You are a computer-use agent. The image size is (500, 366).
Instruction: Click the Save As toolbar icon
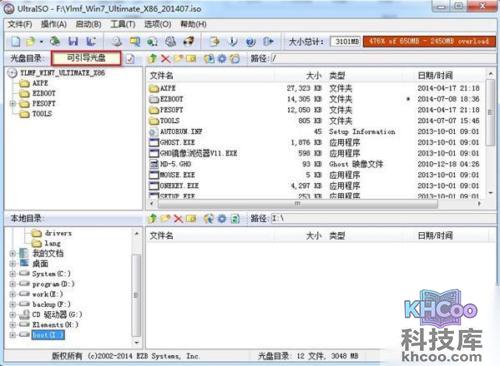[91, 42]
